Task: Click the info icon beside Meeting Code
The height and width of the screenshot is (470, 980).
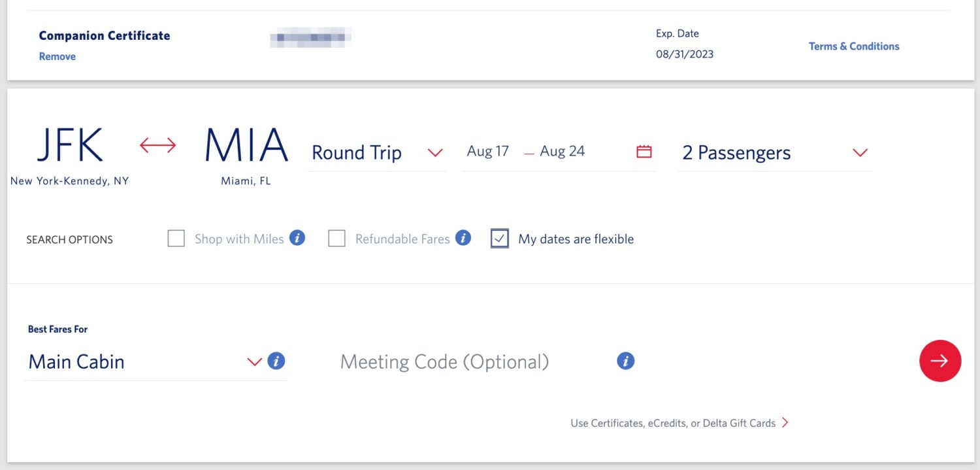Action: point(625,360)
